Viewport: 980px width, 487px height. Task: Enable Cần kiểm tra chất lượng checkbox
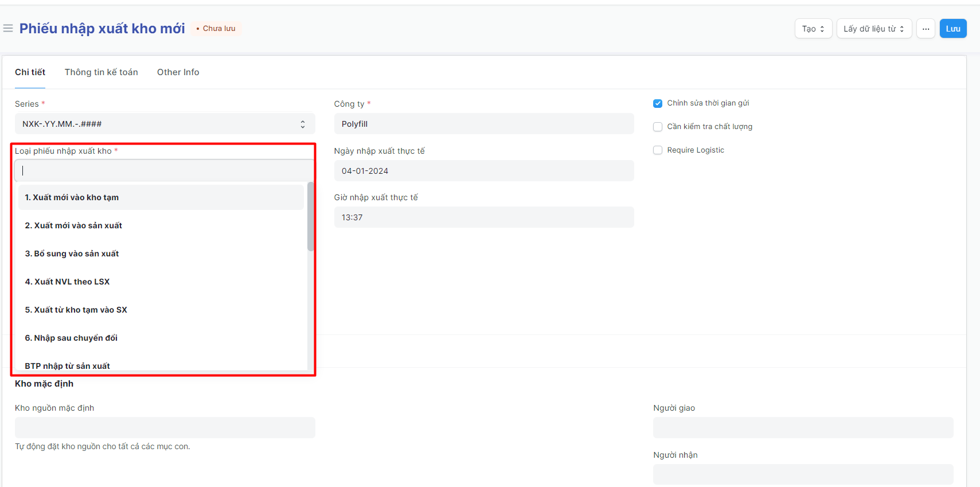(x=658, y=127)
